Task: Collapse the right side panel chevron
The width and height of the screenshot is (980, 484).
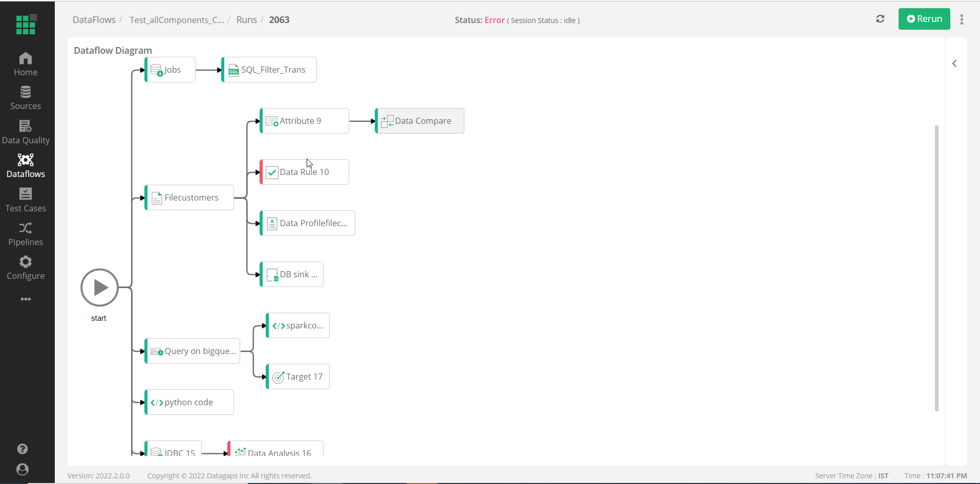Action: tap(954, 63)
